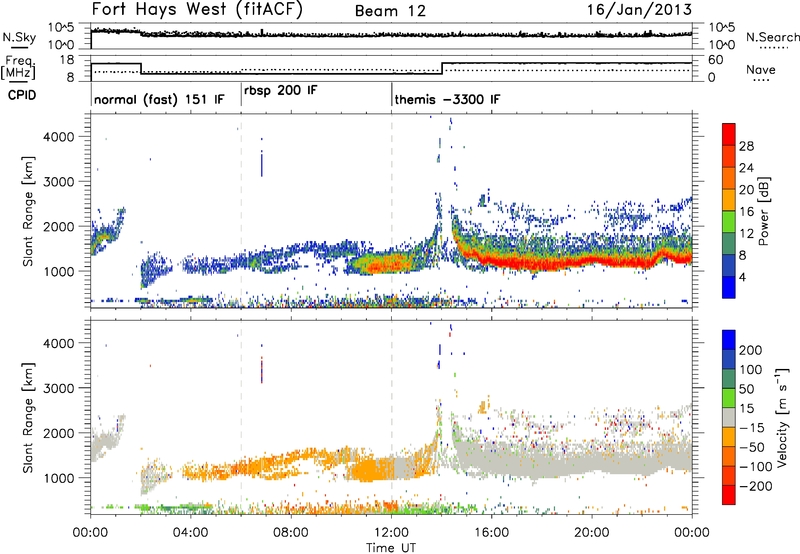Click the '04:00' time axis tick label

[x=190, y=533]
